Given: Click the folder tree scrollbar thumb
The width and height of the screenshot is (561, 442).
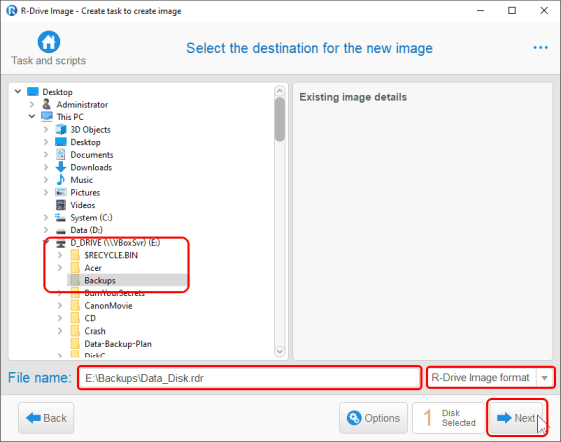Looking at the screenshot, I should pyautogui.click(x=280, y=119).
